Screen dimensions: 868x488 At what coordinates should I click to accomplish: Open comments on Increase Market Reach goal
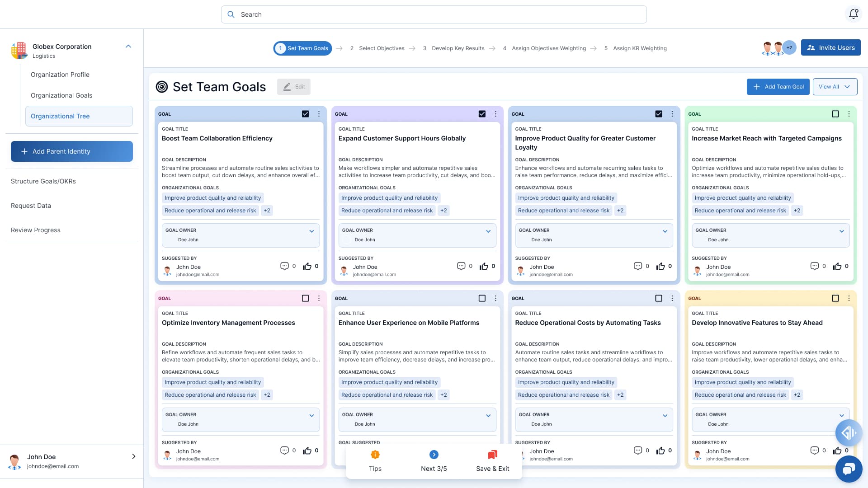click(814, 266)
